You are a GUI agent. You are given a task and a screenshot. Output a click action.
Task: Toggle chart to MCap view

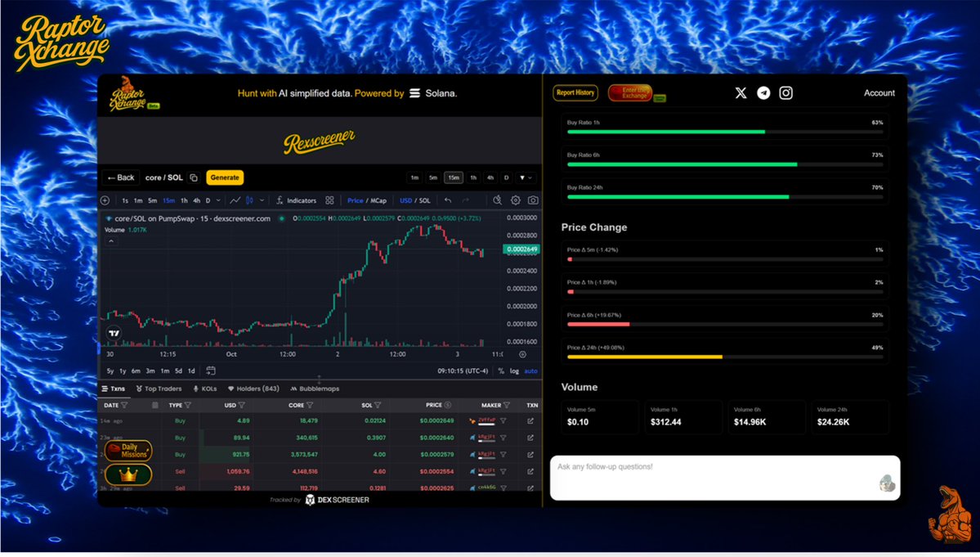(378, 200)
